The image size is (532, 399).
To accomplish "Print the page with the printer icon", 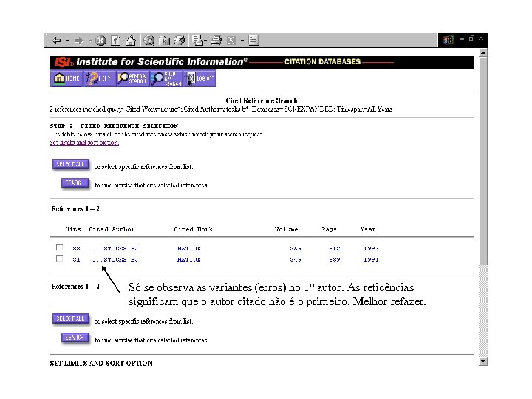I will pyautogui.click(x=216, y=41).
